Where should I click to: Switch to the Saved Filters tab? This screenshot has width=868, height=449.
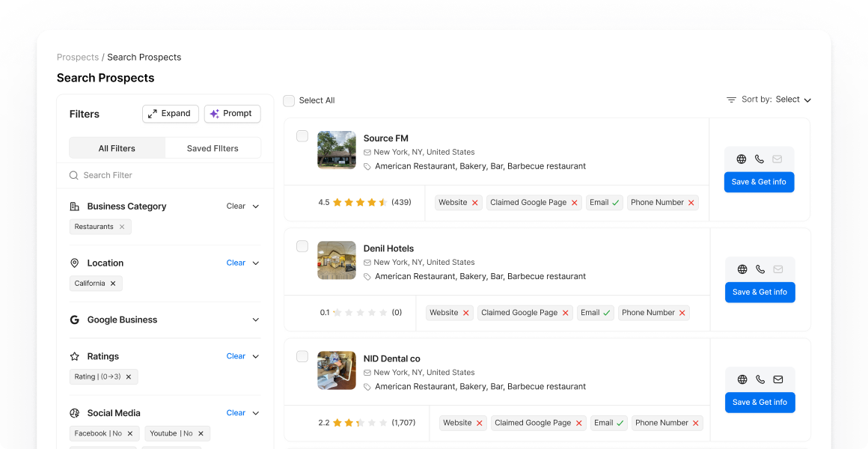(x=213, y=148)
